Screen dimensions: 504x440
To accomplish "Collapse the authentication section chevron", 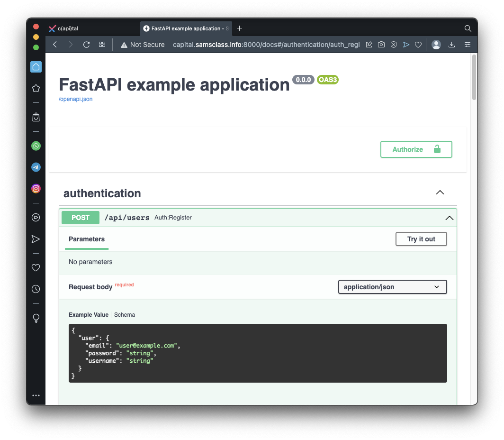I will point(440,192).
